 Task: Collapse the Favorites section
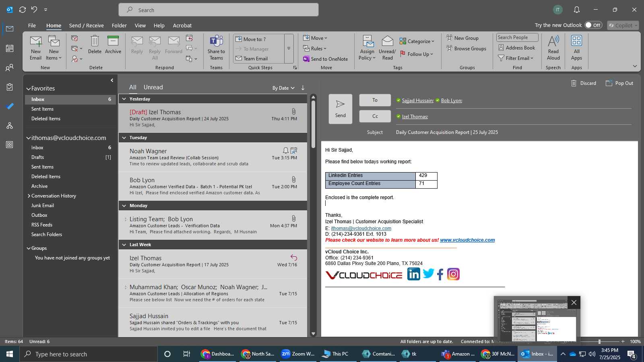[29, 89]
